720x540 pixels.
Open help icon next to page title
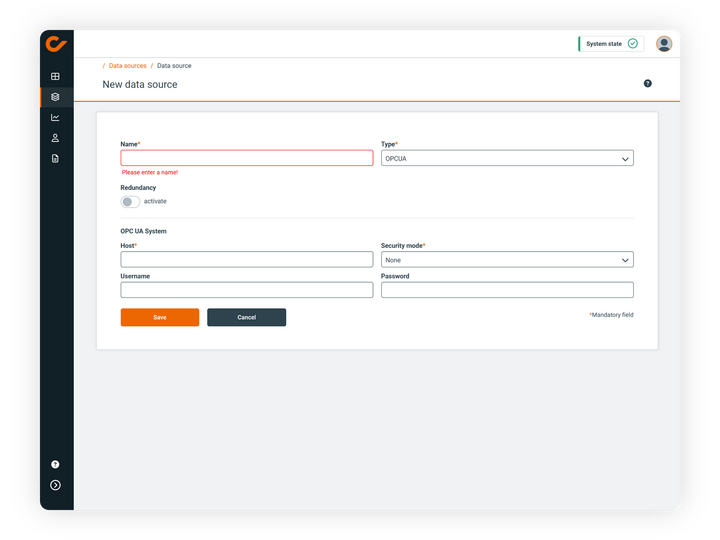point(647,84)
